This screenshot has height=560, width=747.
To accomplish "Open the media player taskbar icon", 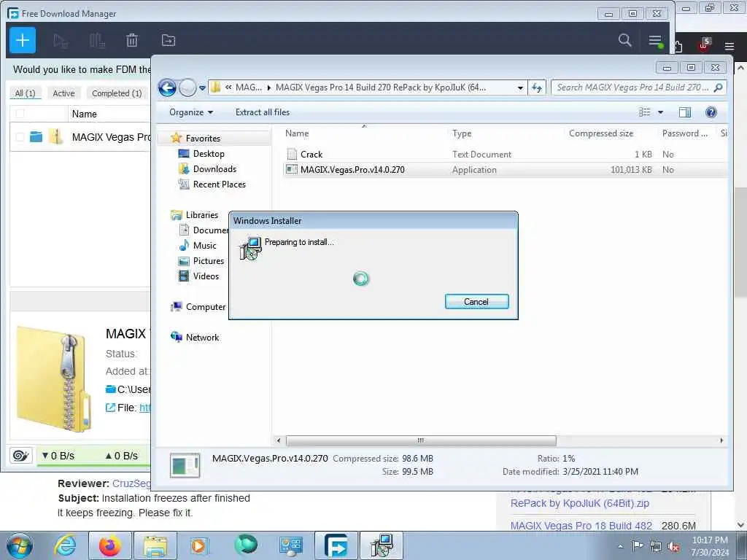I will point(198,545).
